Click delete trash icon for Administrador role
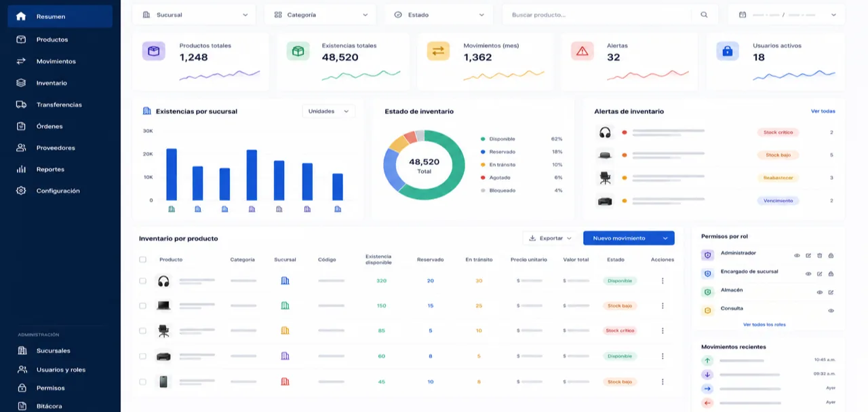The width and height of the screenshot is (868, 412). 819,255
